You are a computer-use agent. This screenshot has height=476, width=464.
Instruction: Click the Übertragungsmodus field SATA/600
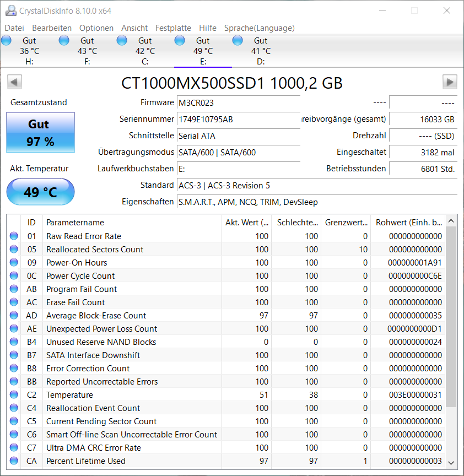pos(239,153)
